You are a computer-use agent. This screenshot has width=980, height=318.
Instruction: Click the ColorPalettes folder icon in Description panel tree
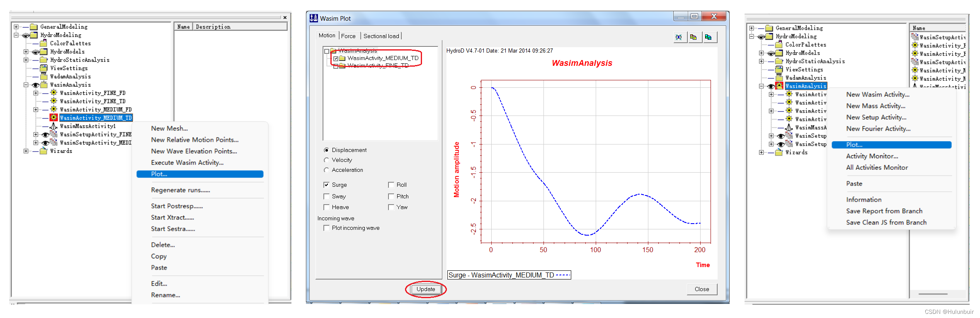click(x=44, y=43)
